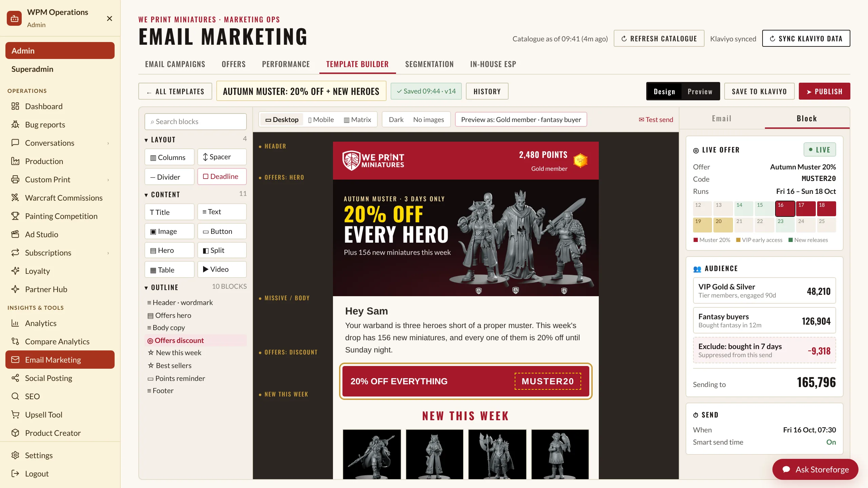Select calendar day 16 Muster swatch

click(785, 208)
